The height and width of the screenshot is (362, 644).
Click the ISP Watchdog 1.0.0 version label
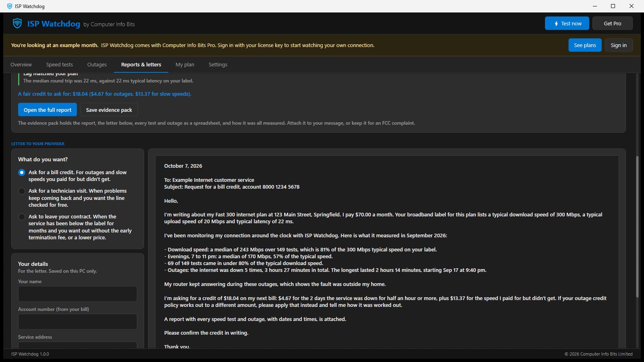point(30,354)
